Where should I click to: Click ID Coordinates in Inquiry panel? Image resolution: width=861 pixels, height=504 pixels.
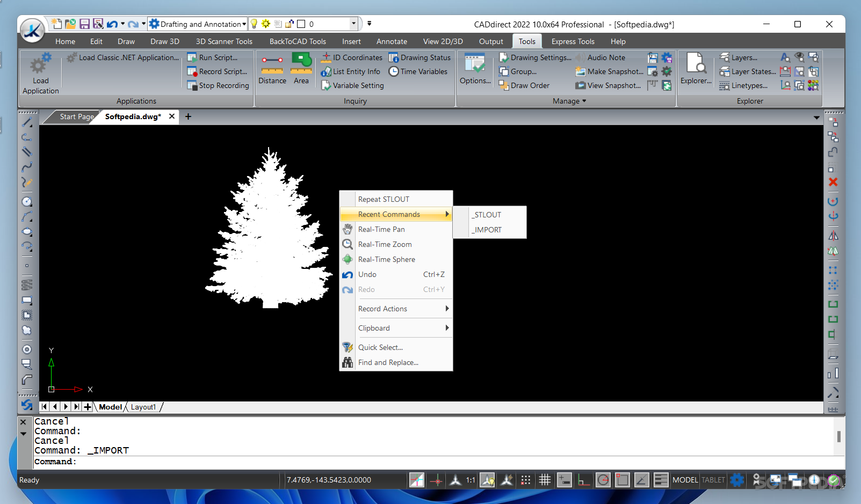tap(352, 57)
